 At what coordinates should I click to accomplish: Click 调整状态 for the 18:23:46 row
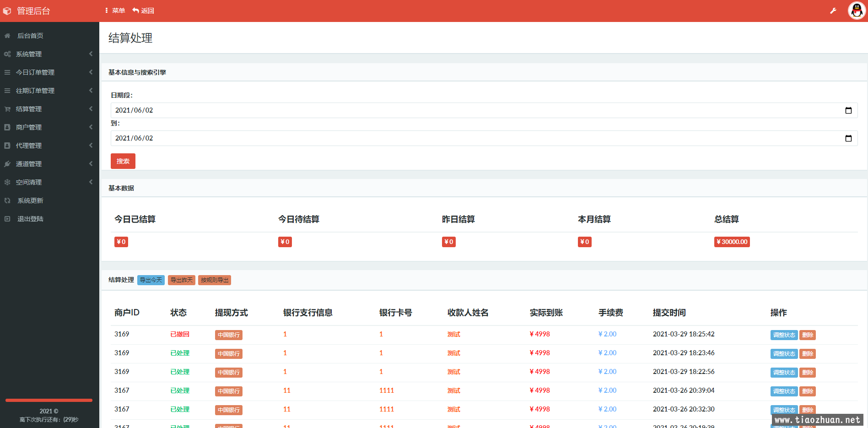(784, 354)
